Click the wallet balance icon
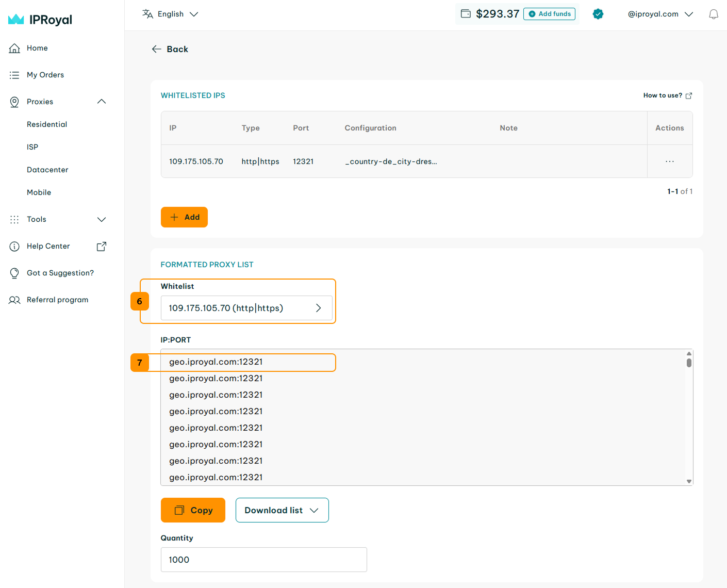The height and width of the screenshot is (588, 727). (x=466, y=14)
